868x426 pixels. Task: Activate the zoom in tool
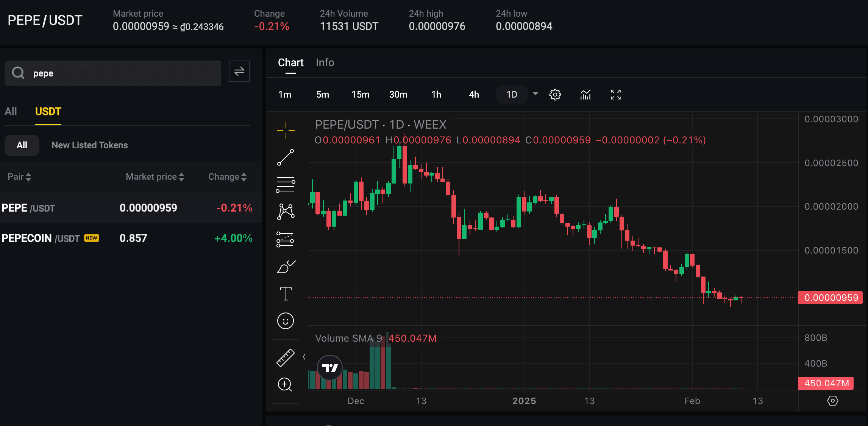point(285,384)
